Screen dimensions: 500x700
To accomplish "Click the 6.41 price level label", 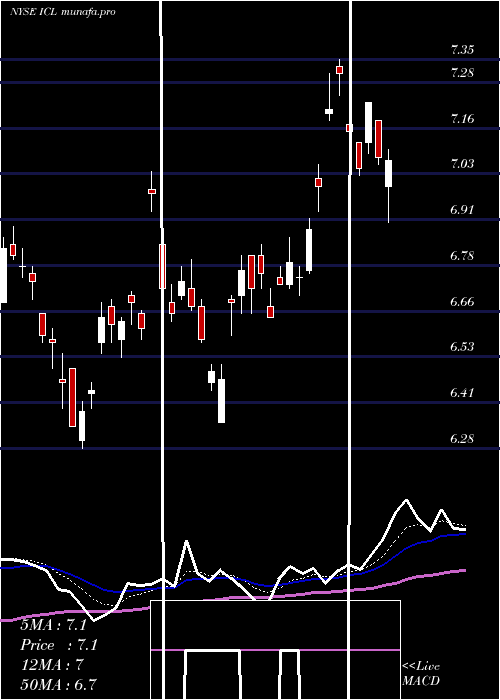I will 462,393.
